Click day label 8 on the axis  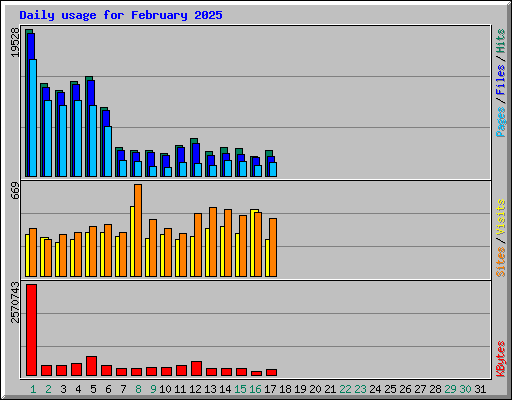click(x=138, y=389)
